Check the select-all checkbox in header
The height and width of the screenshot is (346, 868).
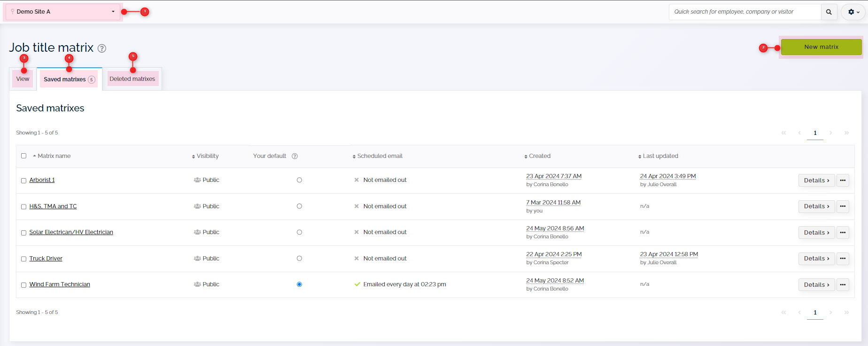23,156
